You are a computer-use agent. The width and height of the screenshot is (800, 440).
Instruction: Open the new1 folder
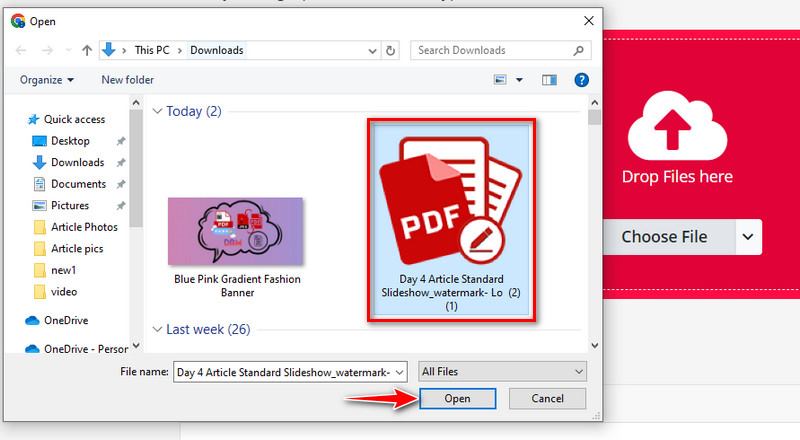tap(63, 270)
